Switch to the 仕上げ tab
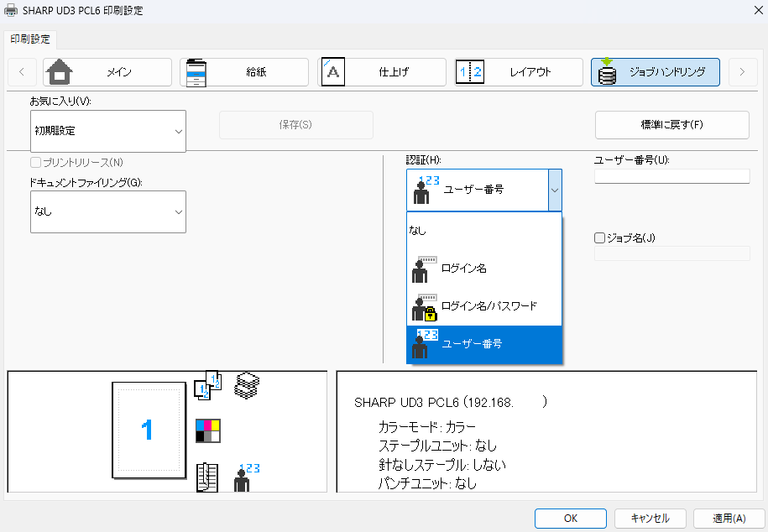This screenshot has width=768, height=532. click(x=382, y=72)
